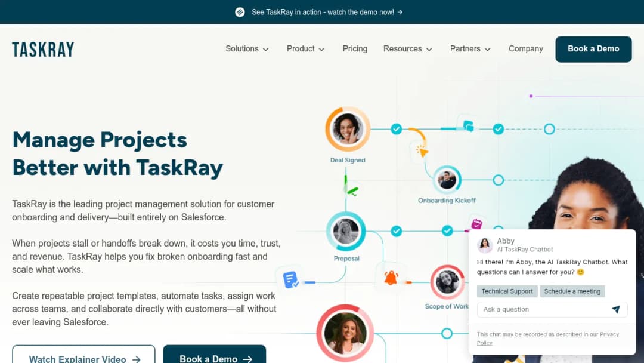Click the first checkmark after Deal Signed
Image resolution: width=644 pixels, height=363 pixels.
click(x=397, y=129)
